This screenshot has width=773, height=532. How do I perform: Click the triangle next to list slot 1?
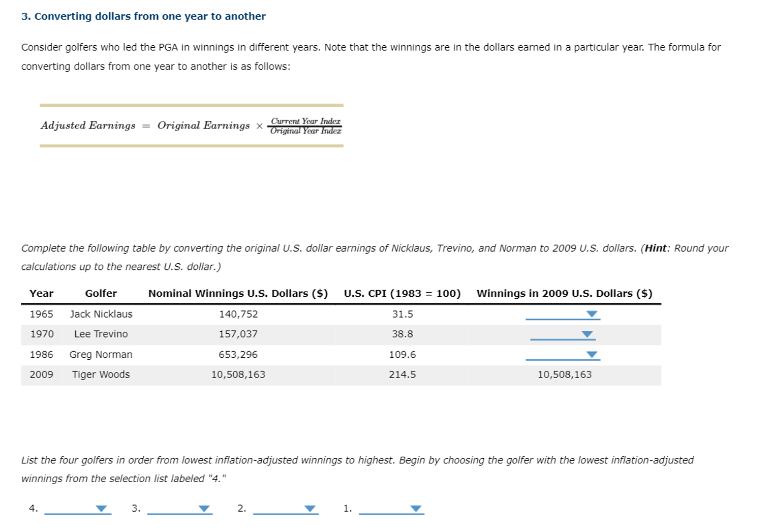point(416,508)
